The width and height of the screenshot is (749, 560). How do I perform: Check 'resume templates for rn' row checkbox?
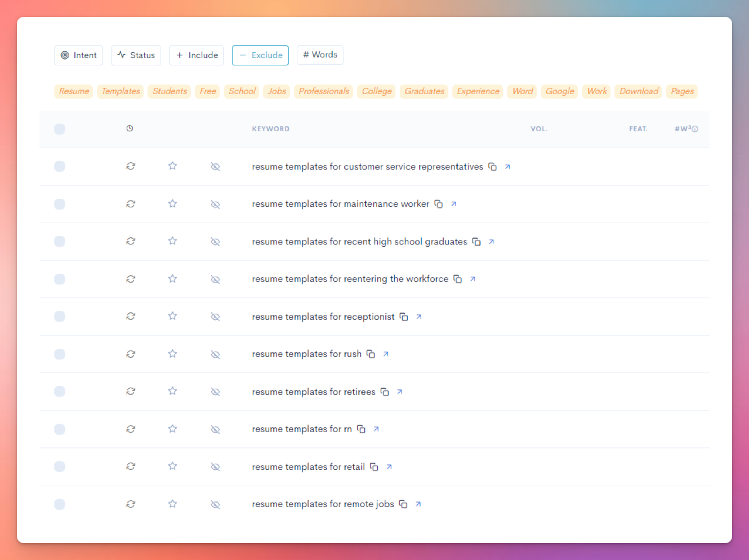coord(60,429)
